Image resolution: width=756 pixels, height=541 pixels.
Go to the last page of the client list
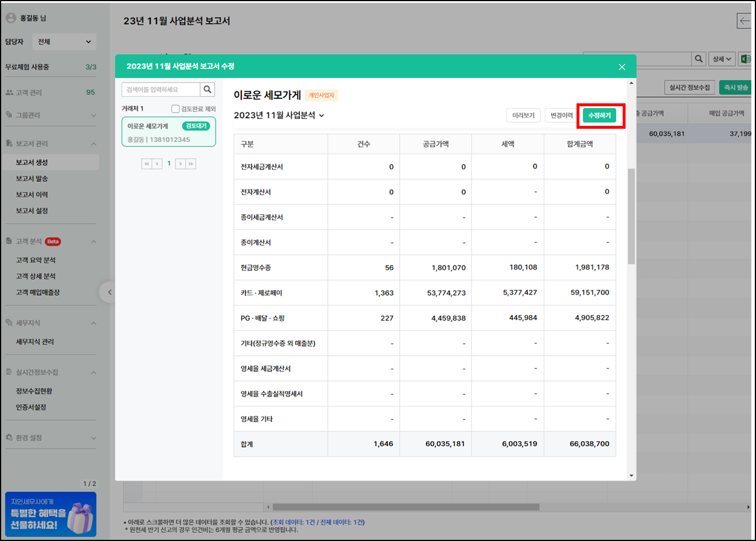click(x=190, y=164)
